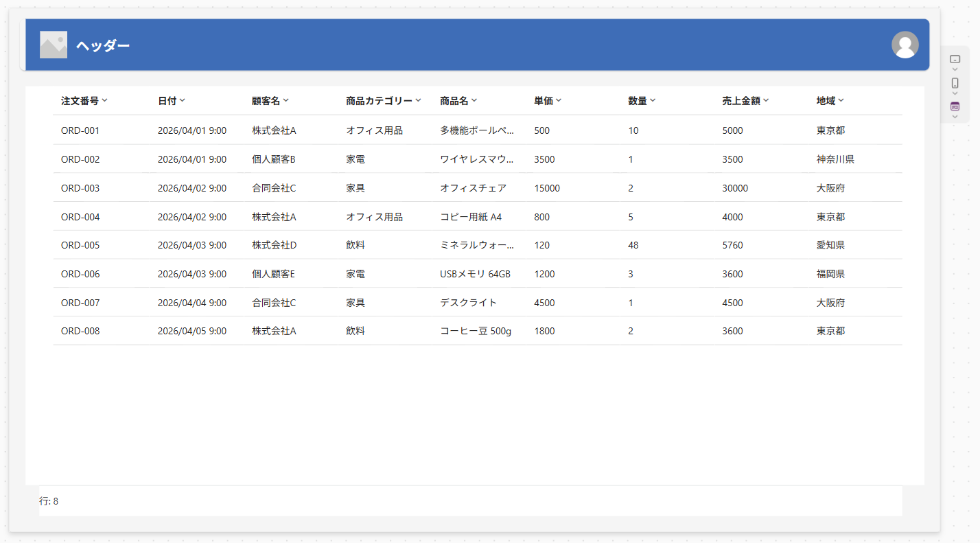Screen dimensions: 980x543
Task: Click the purple desktop layout icon
Action: [955, 106]
